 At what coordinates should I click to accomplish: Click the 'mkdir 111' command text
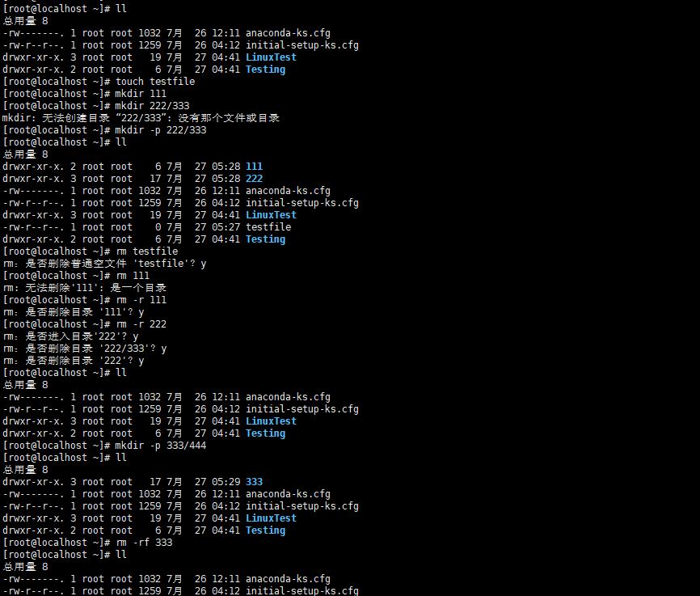pos(141,94)
